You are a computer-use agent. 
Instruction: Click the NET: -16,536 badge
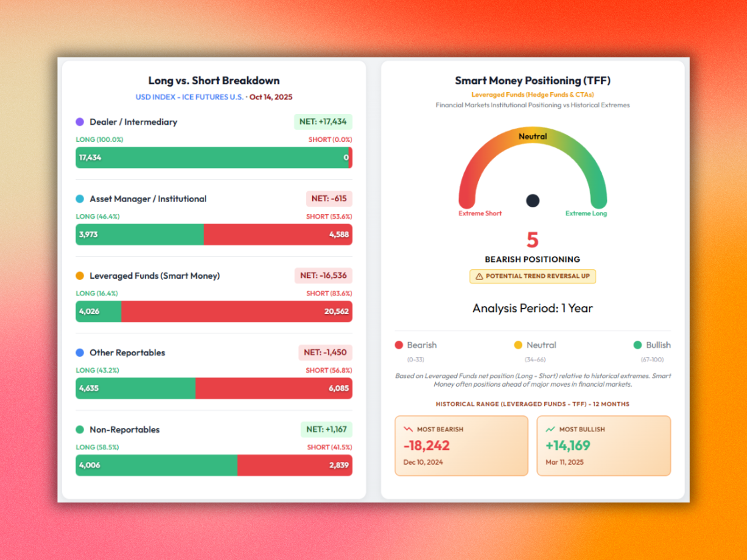click(x=323, y=275)
